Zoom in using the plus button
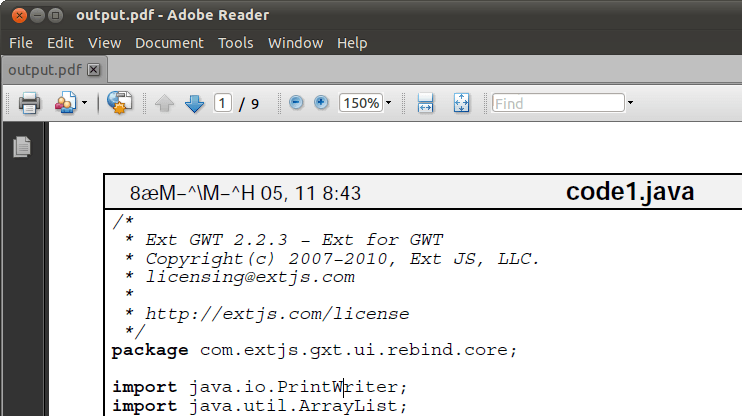The width and height of the screenshot is (742, 416). [x=321, y=102]
